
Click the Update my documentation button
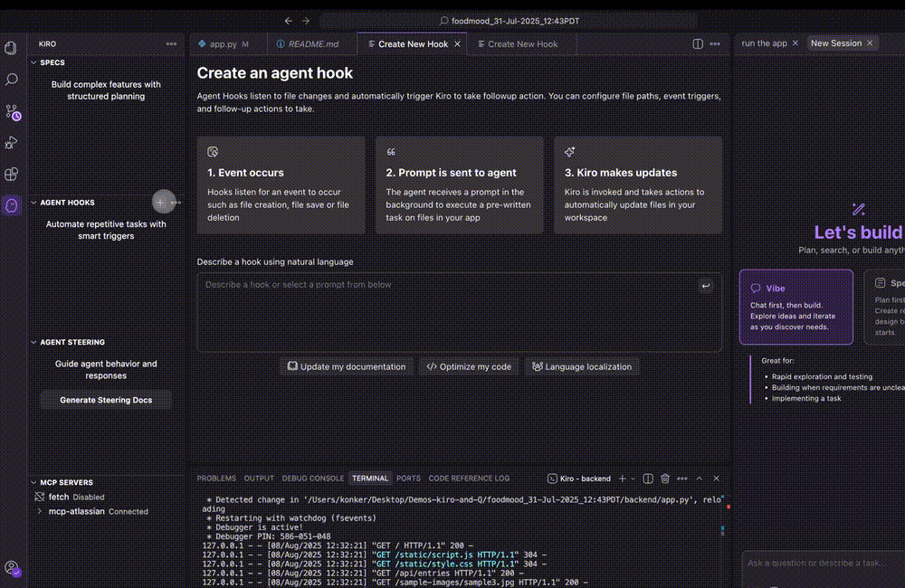(x=347, y=366)
